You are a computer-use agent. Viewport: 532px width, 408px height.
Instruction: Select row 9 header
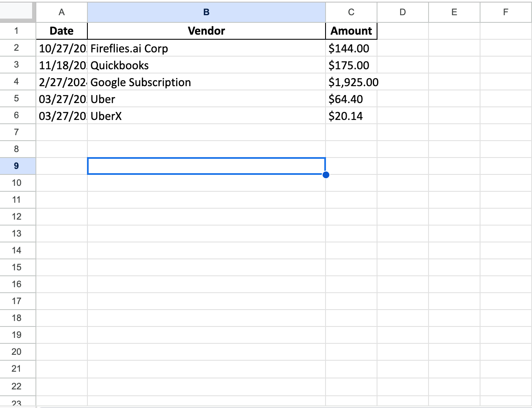(18, 166)
